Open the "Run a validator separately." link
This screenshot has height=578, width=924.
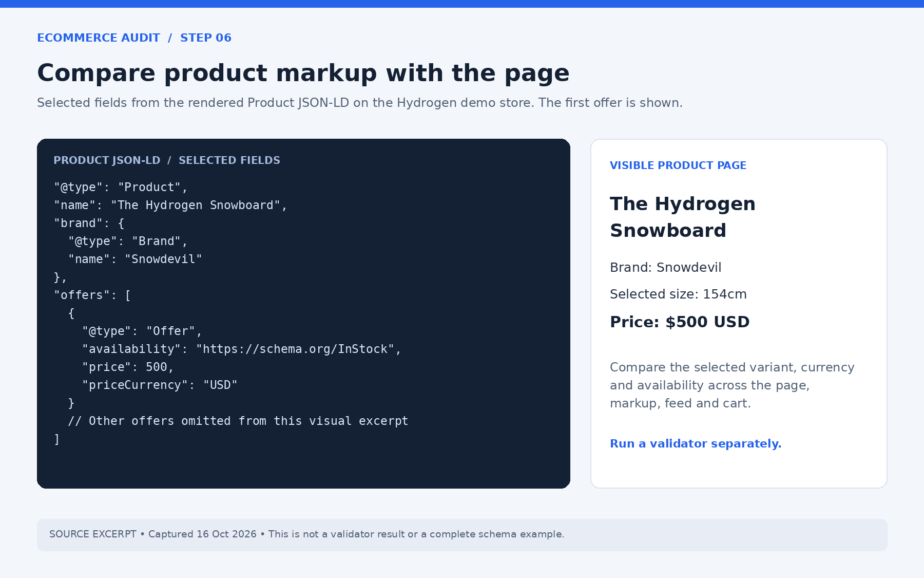point(696,443)
